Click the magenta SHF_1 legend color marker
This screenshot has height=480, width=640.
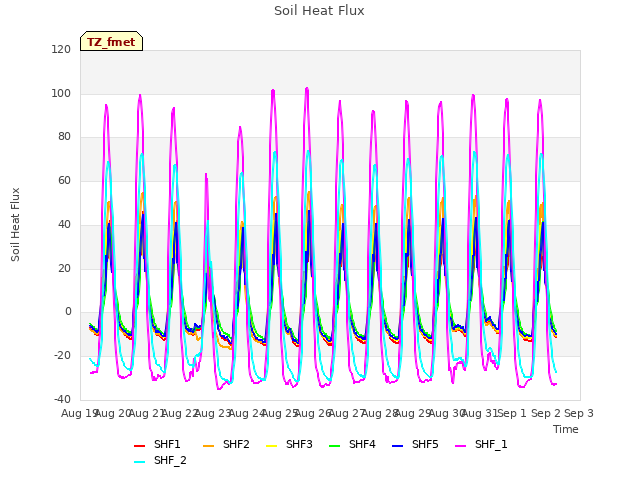(460, 446)
